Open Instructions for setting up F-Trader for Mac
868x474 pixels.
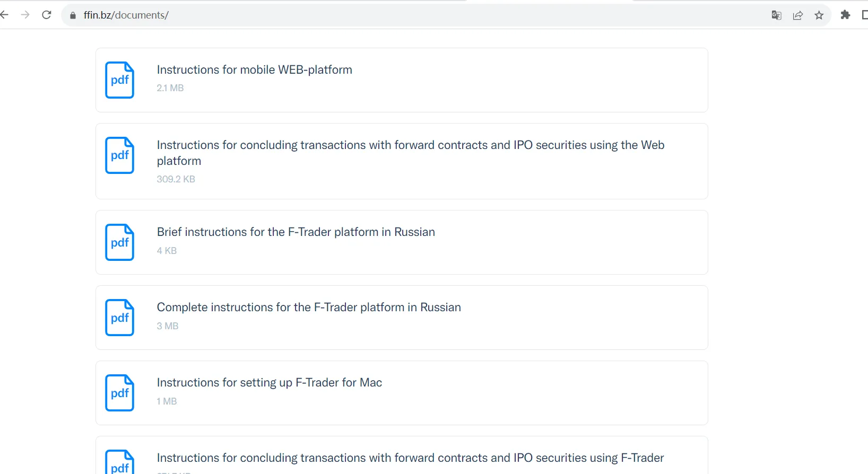tap(270, 383)
